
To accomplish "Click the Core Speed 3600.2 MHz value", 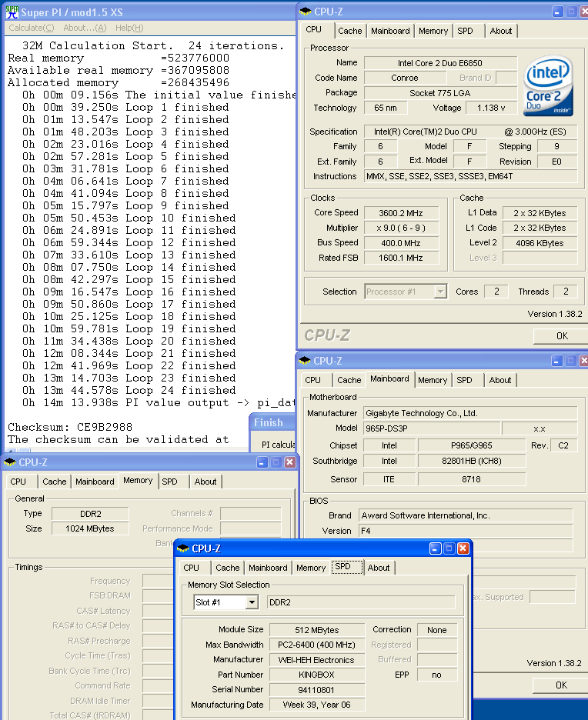I will click(401, 213).
